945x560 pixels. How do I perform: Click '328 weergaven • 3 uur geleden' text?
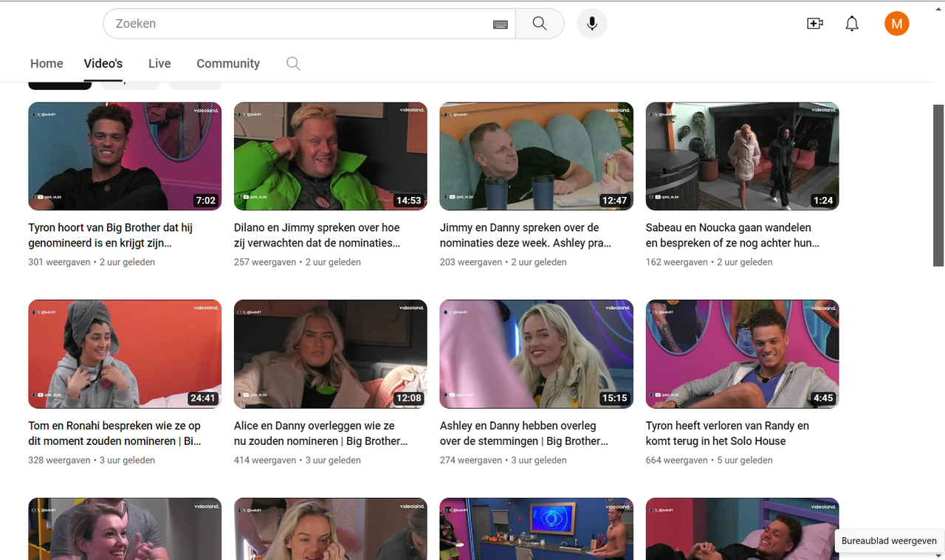point(92,460)
